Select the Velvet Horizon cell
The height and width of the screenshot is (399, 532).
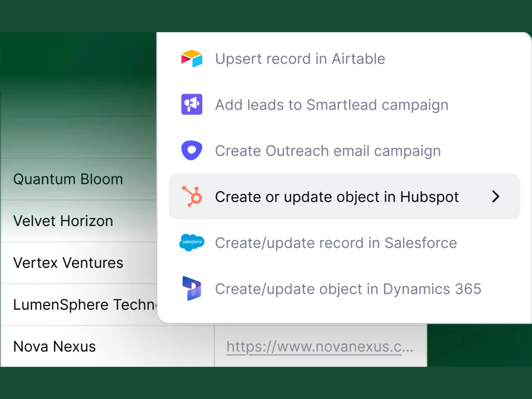pos(79,221)
